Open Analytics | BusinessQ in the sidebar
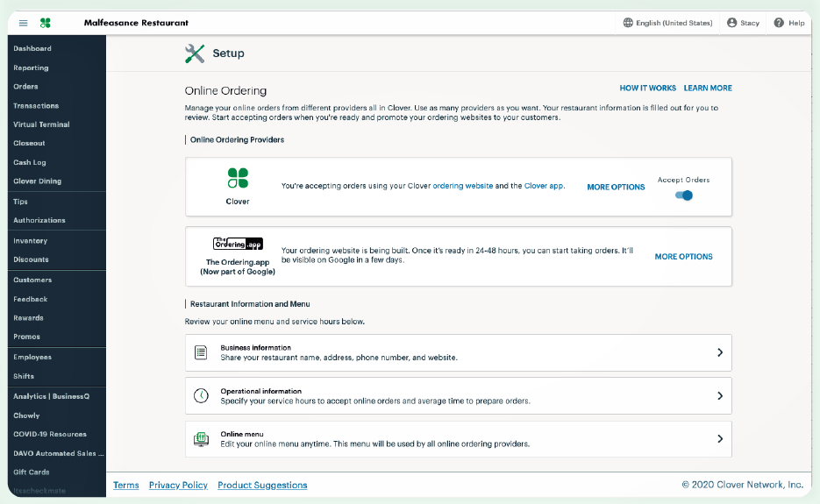Image resolution: width=820 pixels, height=504 pixels. pyautogui.click(x=51, y=396)
